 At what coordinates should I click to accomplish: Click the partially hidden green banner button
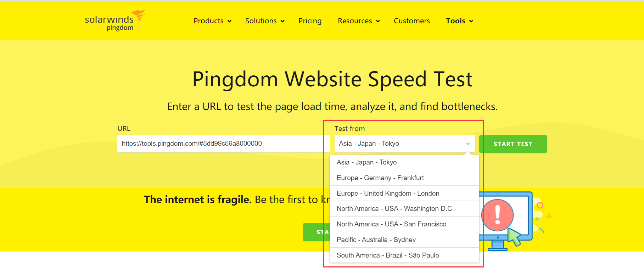pyautogui.click(x=316, y=232)
